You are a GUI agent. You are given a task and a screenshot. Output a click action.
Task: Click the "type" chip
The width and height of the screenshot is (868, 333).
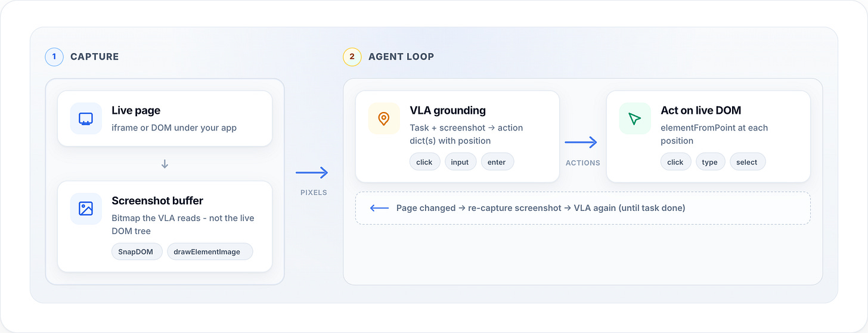(710, 162)
